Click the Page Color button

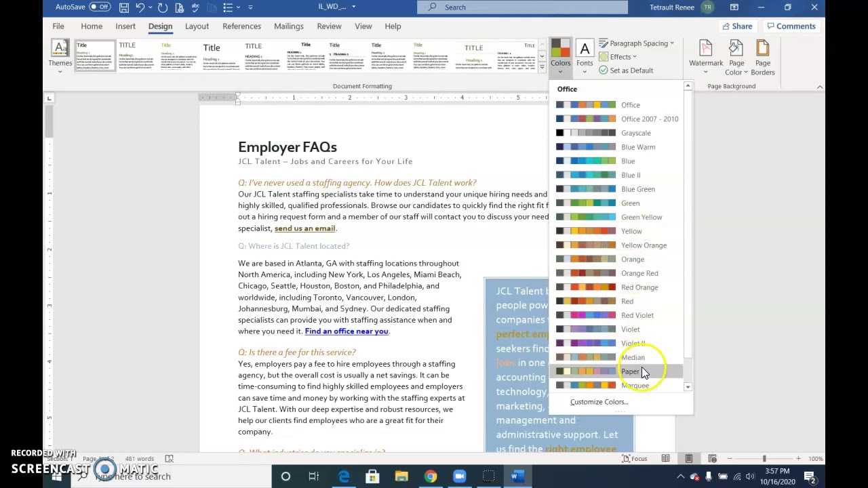(736, 57)
